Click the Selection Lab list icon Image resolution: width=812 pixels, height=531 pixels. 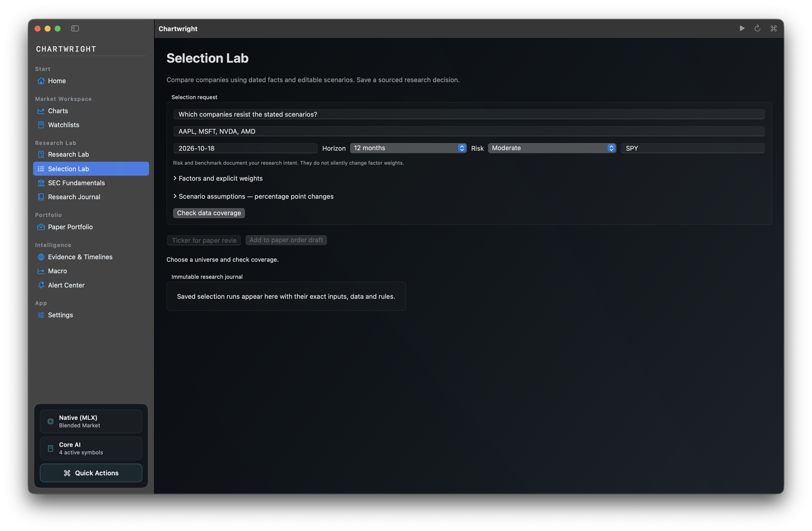point(41,169)
